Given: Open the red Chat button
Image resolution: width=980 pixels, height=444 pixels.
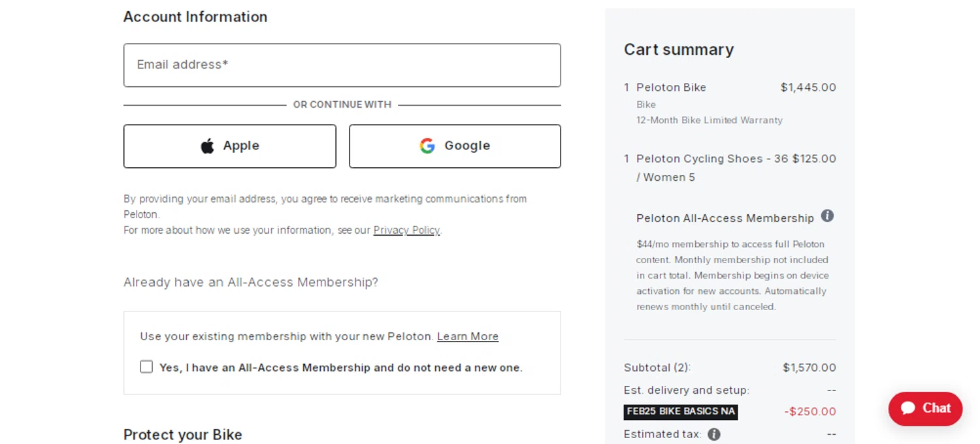Looking at the screenshot, I should click(x=925, y=409).
